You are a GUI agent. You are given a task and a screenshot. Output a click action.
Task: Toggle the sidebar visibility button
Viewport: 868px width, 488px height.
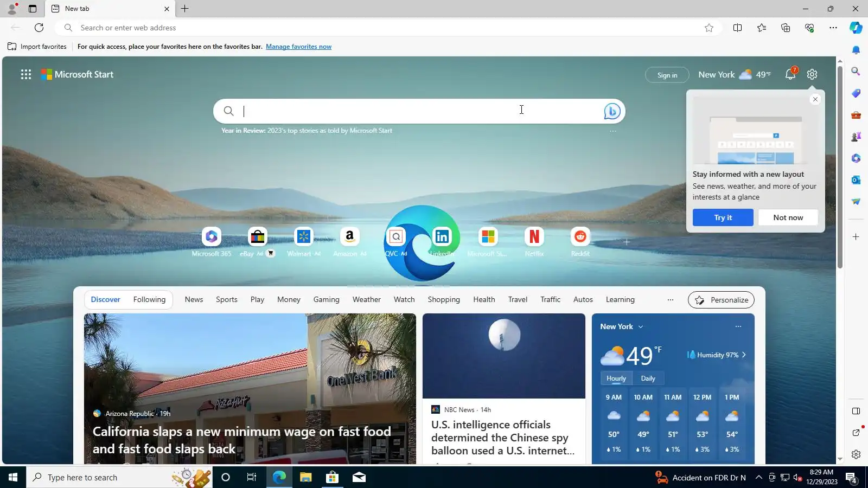tap(856, 411)
